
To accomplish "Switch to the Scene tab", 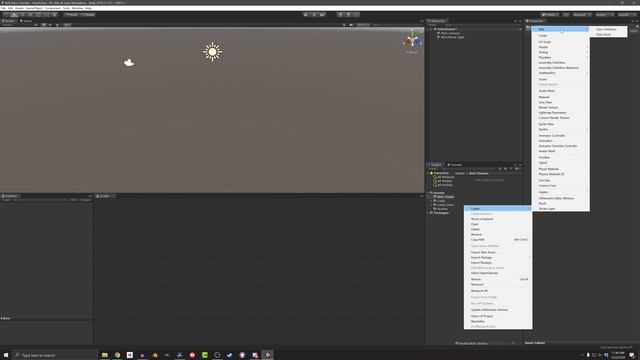I will tap(8, 21).
